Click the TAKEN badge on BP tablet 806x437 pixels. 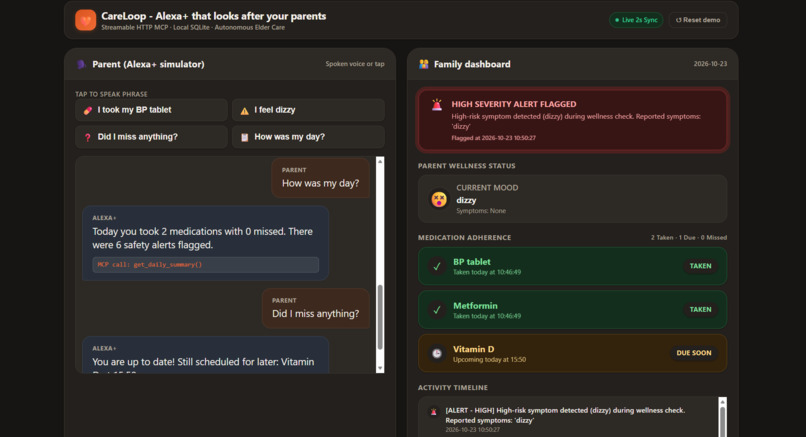point(700,266)
